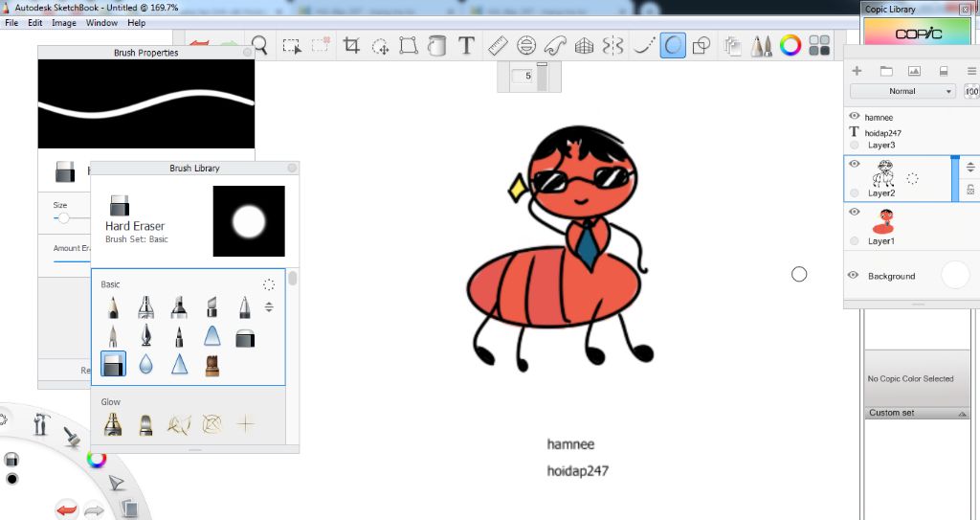Screen dimensions: 980x520
Task: Click the hammer tools icon on lagoon
Action: pyautogui.click(x=41, y=423)
